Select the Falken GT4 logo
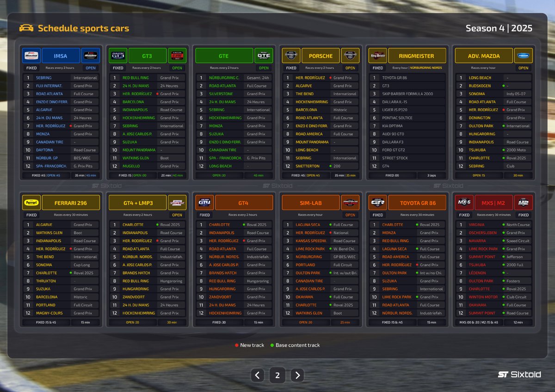This screenshot has width=555, height=392. point(204,202)
